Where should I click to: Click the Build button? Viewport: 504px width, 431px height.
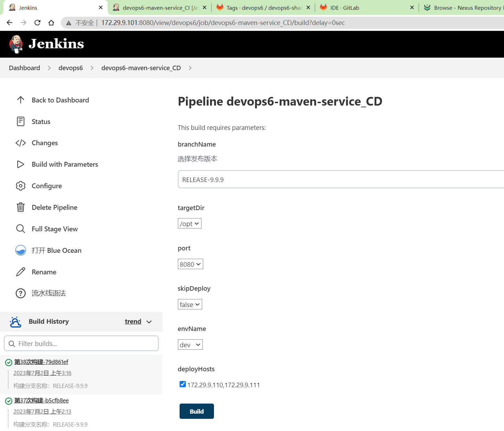point(197,411)
